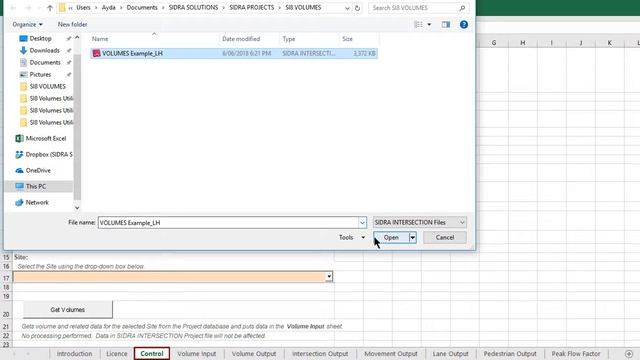Sort by Type column header
The width and height of the screenshot is (640, 360).
pyautogui.click(x=289, y=39)
